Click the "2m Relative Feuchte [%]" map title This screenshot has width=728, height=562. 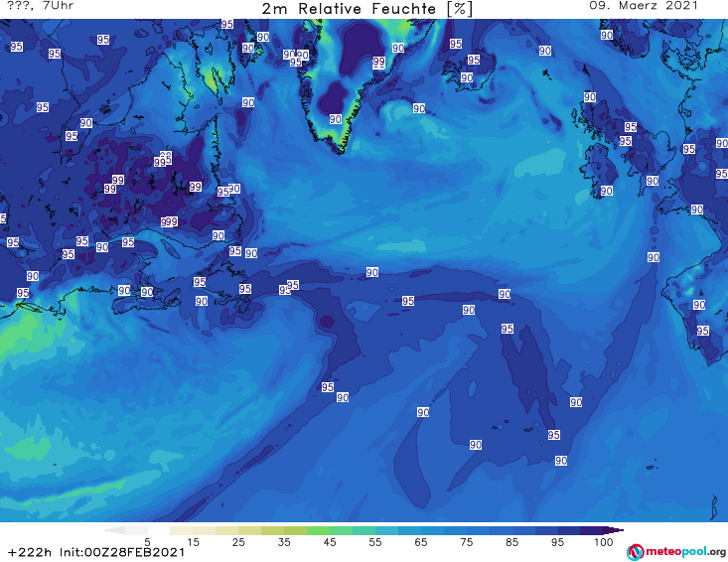(x=367, y=9)
